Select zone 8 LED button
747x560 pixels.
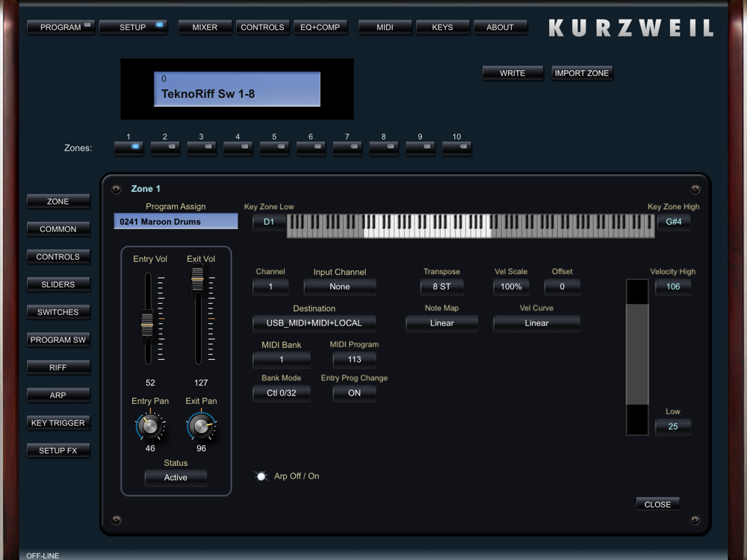click(384, 148)
